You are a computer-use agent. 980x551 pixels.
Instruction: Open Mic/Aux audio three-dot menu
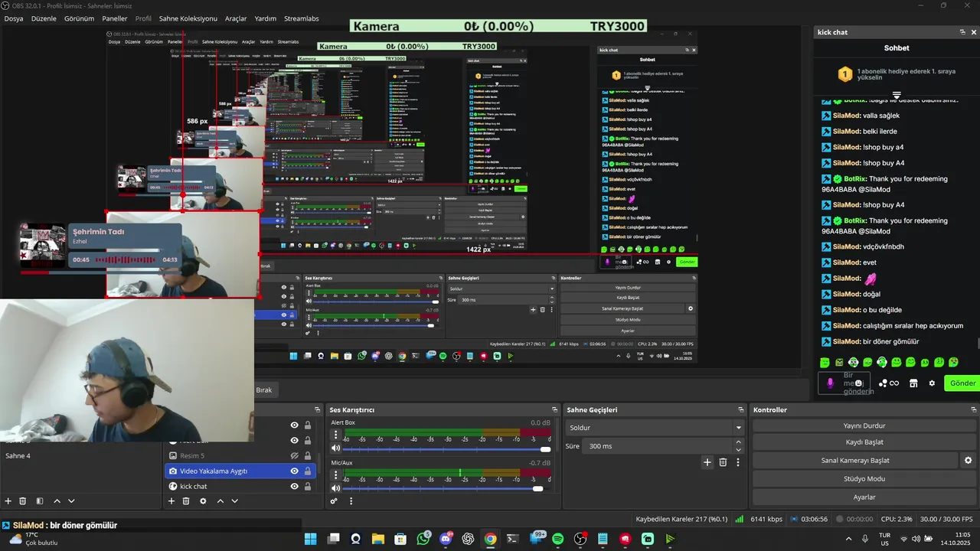click(x=335, y=474)
